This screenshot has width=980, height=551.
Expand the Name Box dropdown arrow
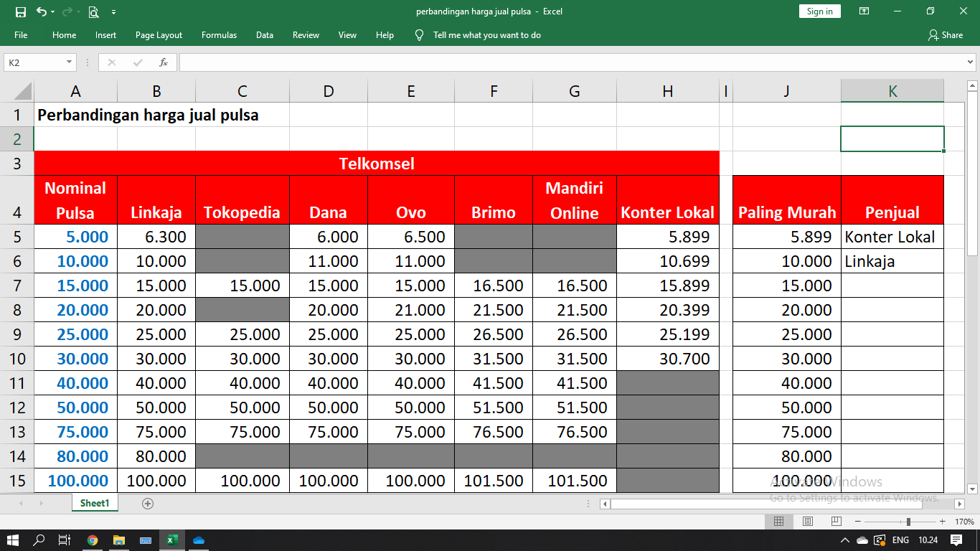(70, 62)
